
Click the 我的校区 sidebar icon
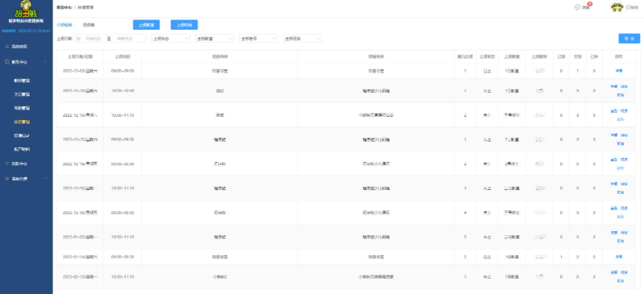[7, 47]
